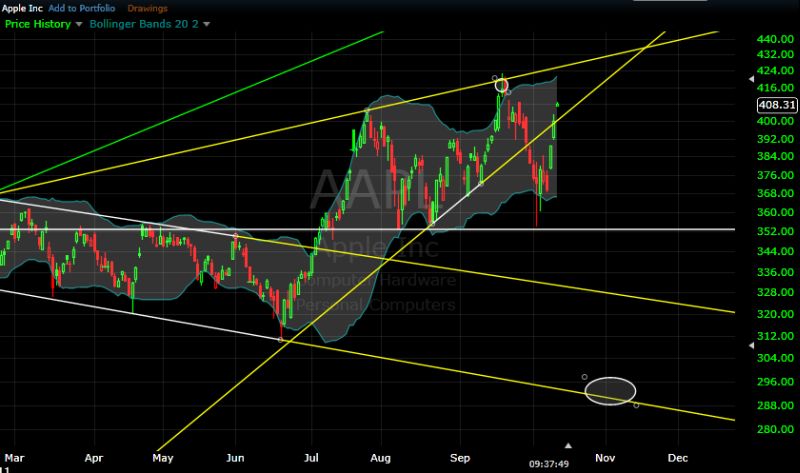The image size is (800, 473).
Task: Select the small white circle drawing at the peak
Action: (x=502, y=85)
